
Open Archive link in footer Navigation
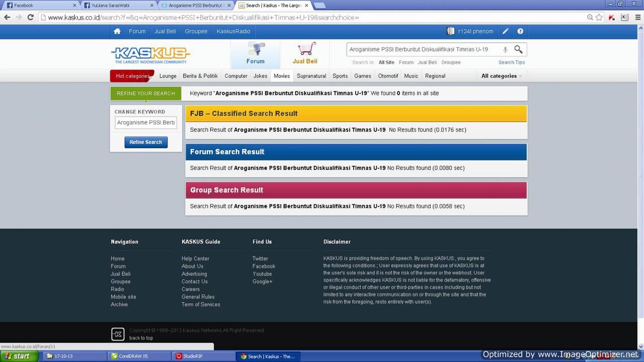(x=119, y=305)
